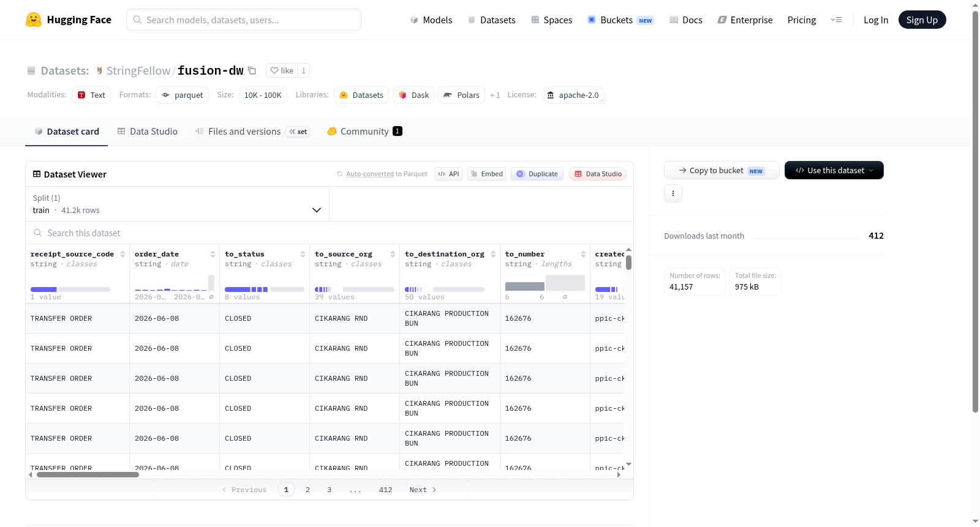980x527 pixels.
Task: Click the xet badge on Files tab
Action: click(x=298, y=132)
